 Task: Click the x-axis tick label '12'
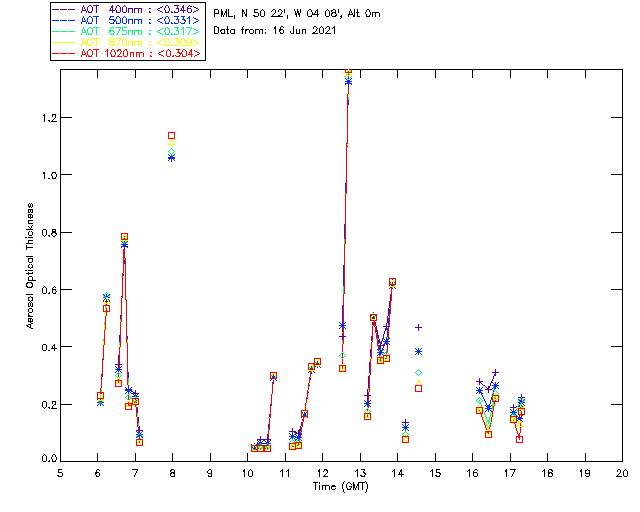322,473
